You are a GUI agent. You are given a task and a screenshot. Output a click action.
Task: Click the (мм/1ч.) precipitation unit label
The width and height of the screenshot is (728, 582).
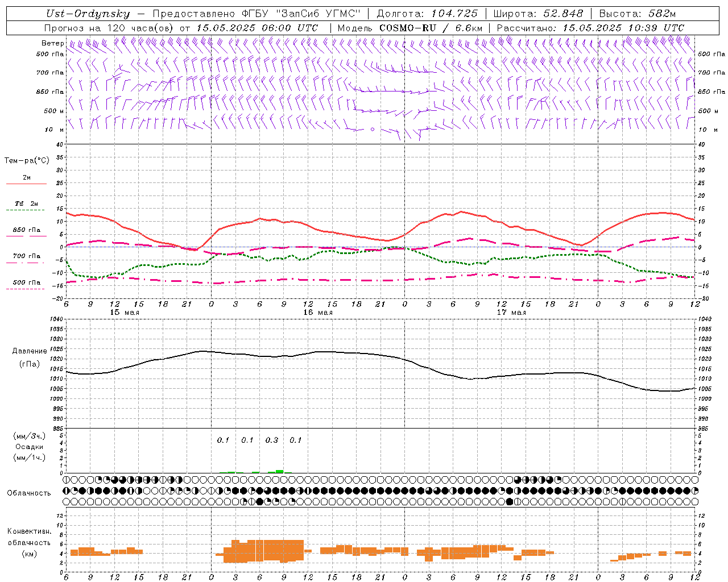click(x=30, y=458)
